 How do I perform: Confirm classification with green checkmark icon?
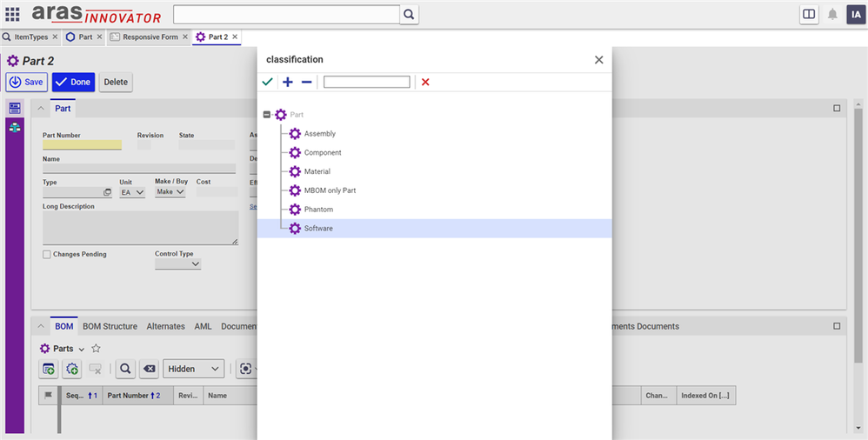[268, 82]
